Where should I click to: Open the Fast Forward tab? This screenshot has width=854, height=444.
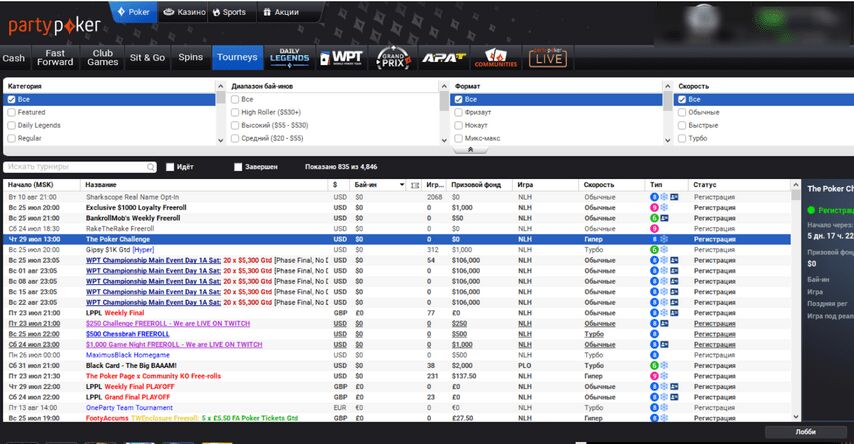55,58
